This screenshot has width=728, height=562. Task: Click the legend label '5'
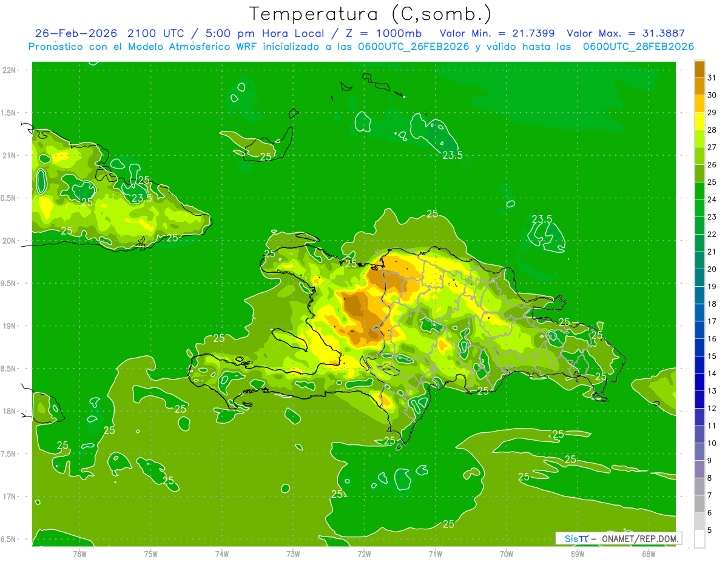[710, 530]
